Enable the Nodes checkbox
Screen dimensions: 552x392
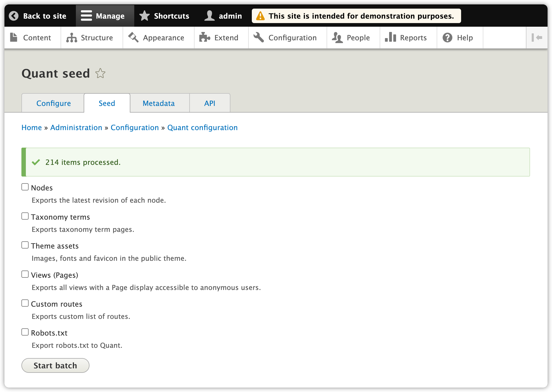[24, 187]
